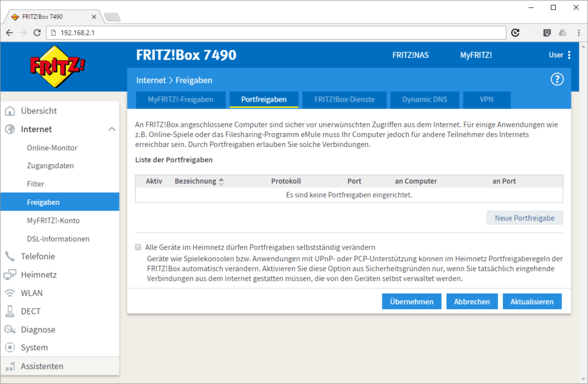This screenshot has height=384, width=588.
Task: Click the Assistenten wizard icon
Action: [10, 366]
